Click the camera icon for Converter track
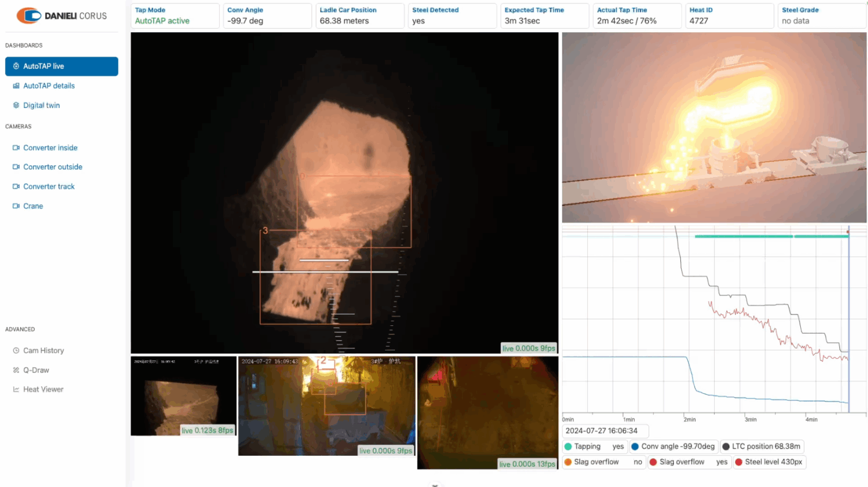 (16, 187)
